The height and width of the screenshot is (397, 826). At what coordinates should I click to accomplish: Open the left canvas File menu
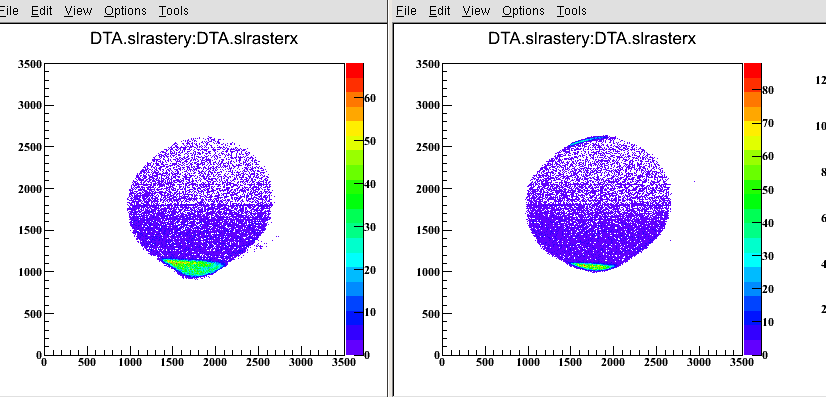[9, 11]
